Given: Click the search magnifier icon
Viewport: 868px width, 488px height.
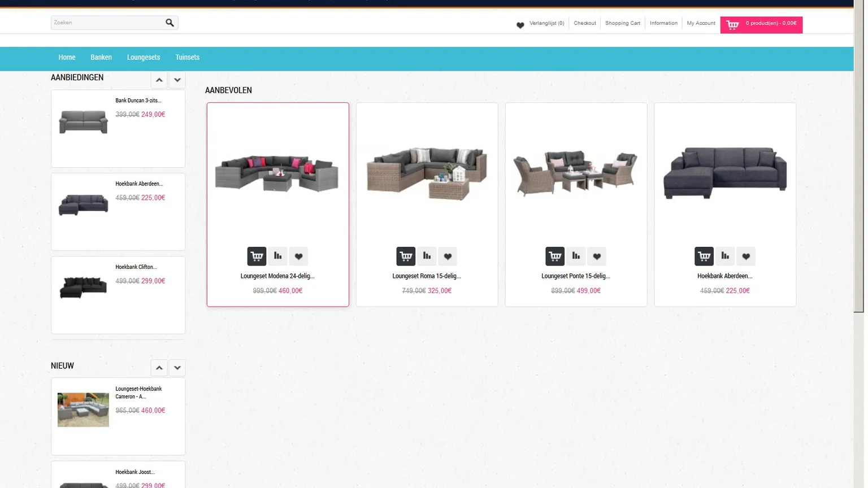Looking at the screenshot, I should (170, 23).
